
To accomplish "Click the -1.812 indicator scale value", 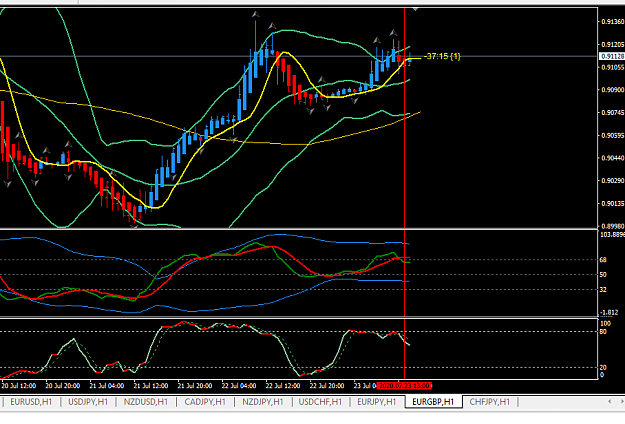I will click(x=610, y=312).
